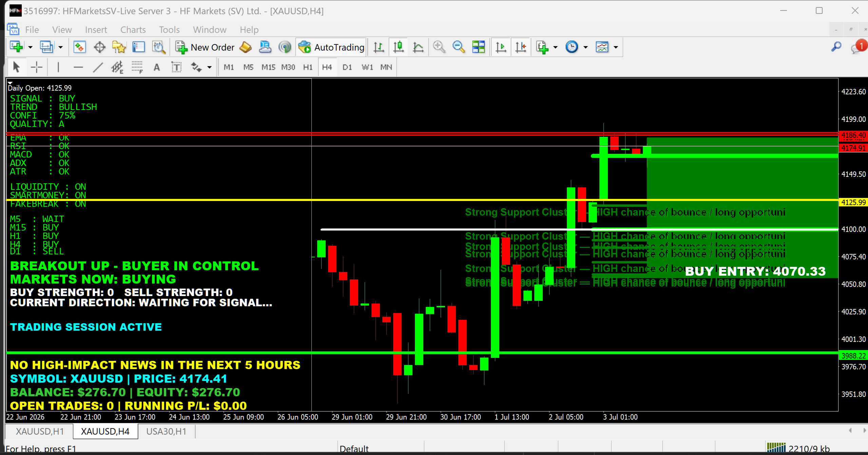Select the text tool A

[x=157, y=67]
